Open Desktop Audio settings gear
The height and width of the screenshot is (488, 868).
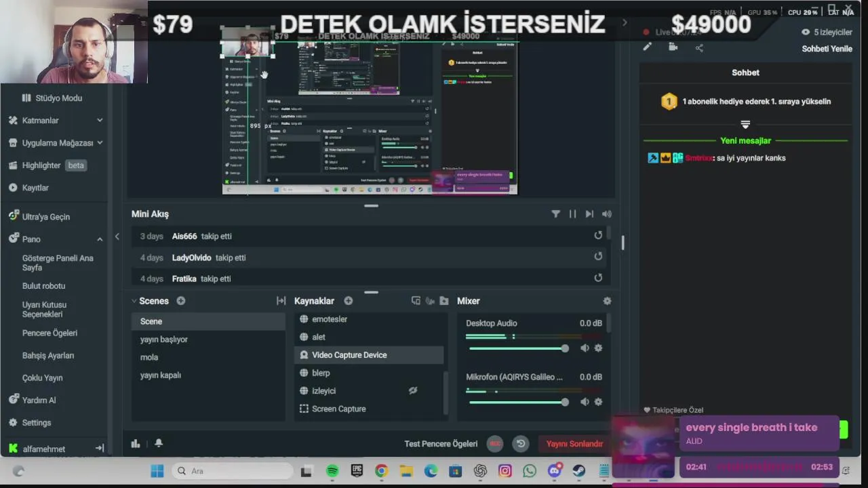(598, 348)
